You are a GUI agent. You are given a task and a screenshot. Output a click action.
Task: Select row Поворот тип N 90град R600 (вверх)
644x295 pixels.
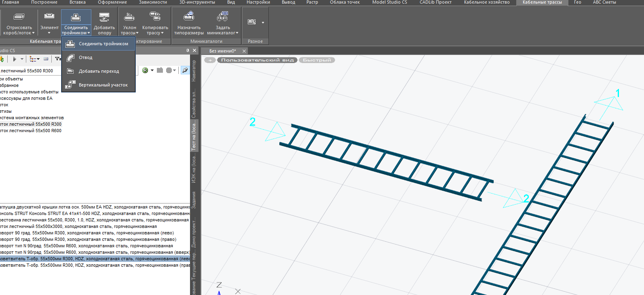[95, 252]
